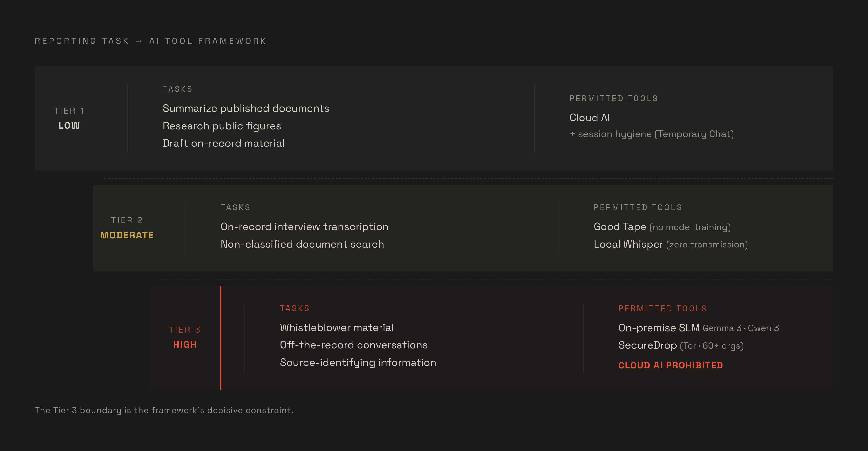Select the red 'PERMITTED TOOLS' header in Tier 3
This screenshot has height=451, width=868.
663,309
